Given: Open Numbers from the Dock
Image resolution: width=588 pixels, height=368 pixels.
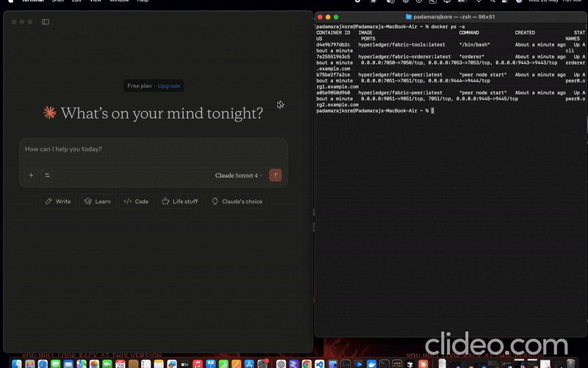Looking at the screenshot, I should click(x=223, y=364).
